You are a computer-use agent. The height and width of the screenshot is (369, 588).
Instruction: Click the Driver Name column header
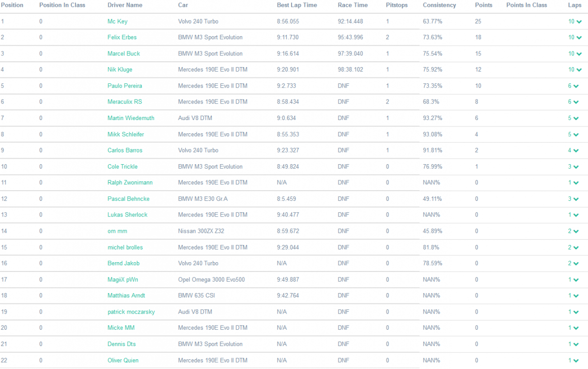point(125,5)
